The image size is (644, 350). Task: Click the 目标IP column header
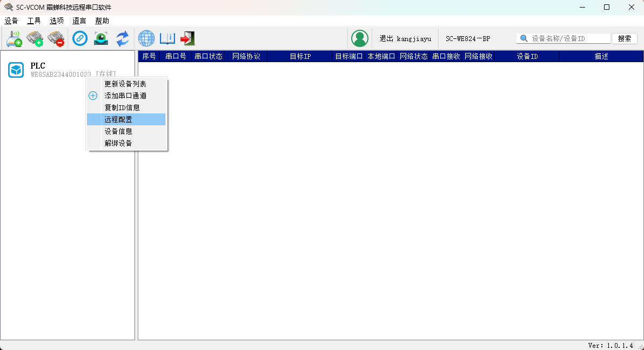(x=300, y=56)
